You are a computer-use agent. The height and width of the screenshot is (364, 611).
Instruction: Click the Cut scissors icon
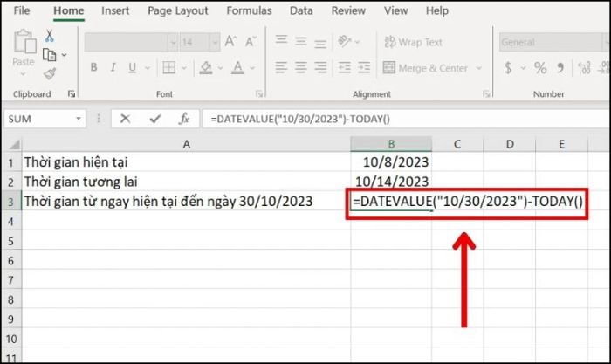point(50,35)
